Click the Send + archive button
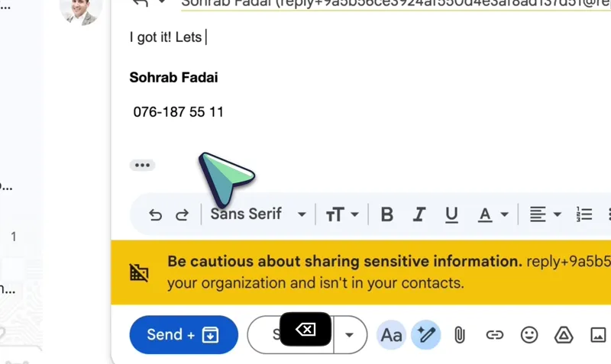611x364 pixels. 183,334
